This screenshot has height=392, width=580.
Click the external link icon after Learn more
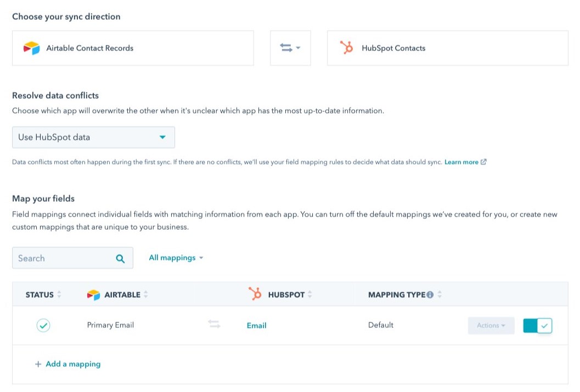coord(483,162)
